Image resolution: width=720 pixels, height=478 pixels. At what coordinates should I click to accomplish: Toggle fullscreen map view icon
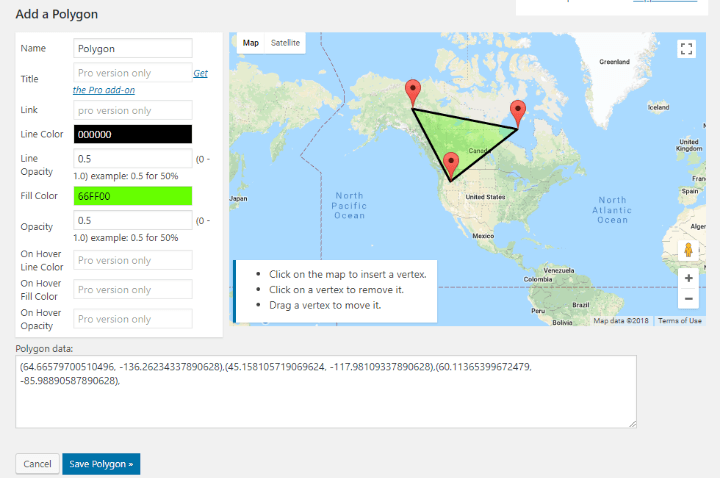point(686,49)
